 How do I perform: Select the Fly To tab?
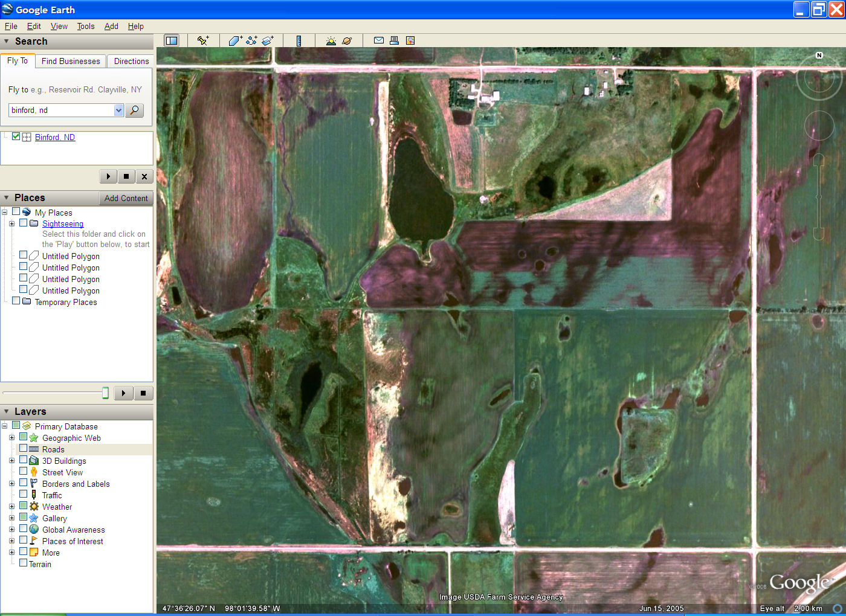pyautogui.click(x=18, y=60)
